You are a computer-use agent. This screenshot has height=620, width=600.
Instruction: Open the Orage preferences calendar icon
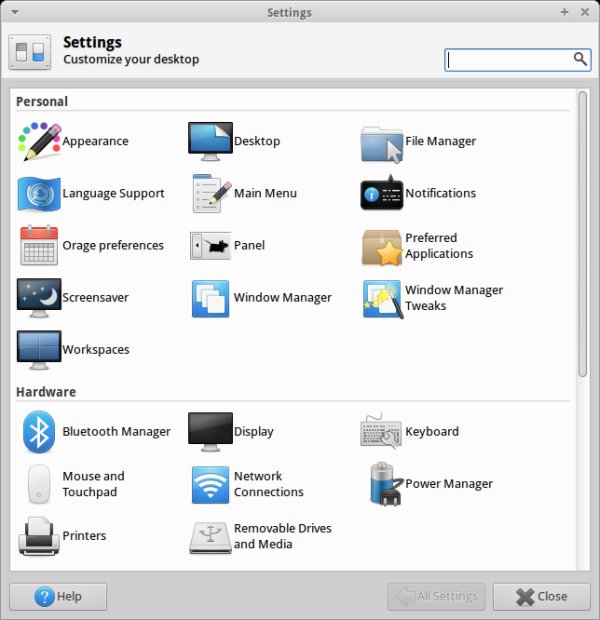[x=39, y=245]
